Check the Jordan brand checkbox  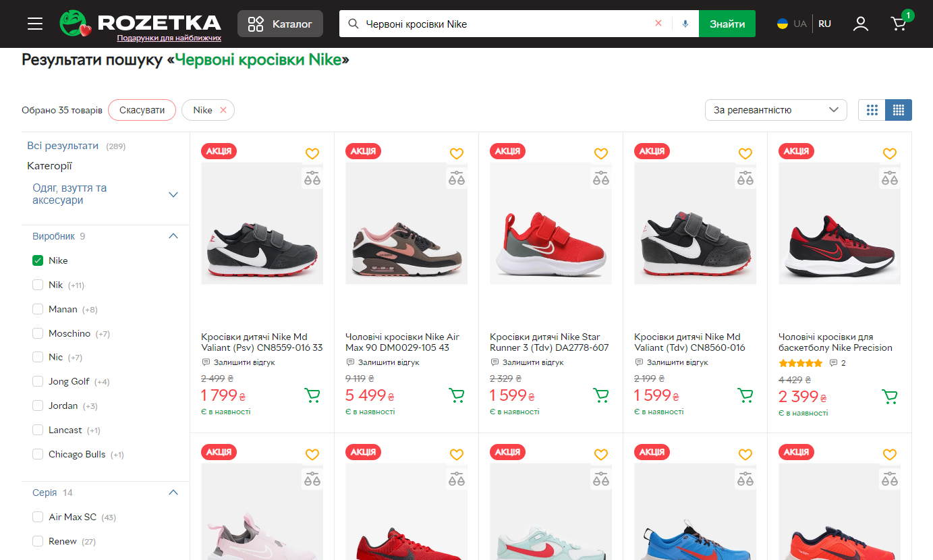point(38,405)
